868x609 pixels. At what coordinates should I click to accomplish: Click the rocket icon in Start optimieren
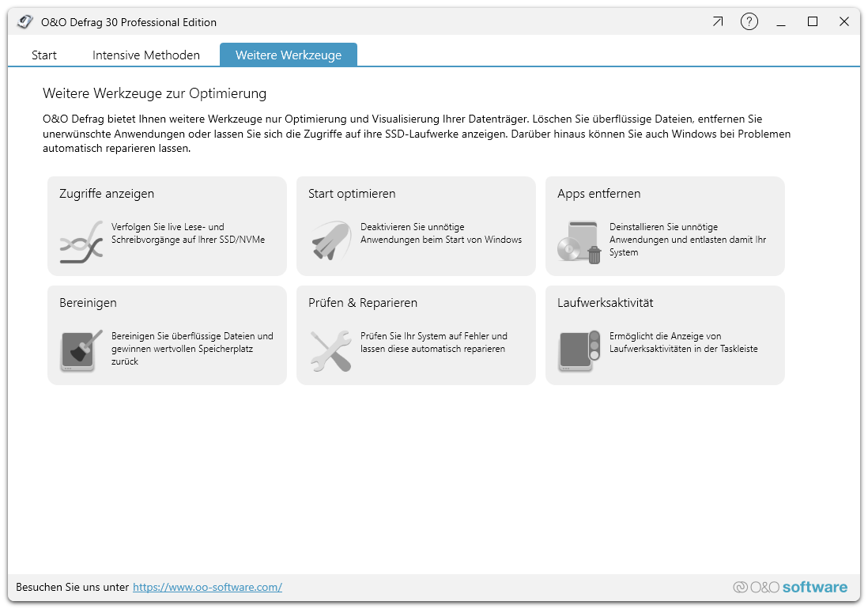(330, 241)
